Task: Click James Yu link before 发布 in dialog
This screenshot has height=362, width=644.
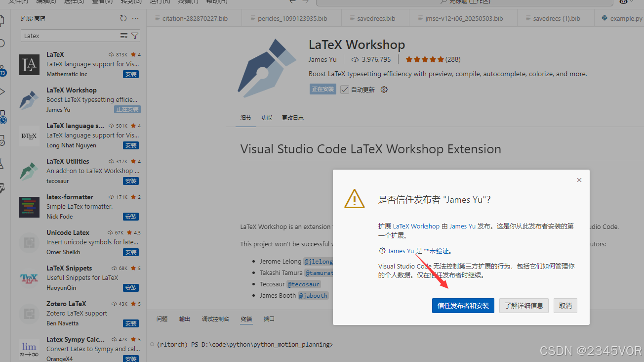Action: (x=462, y=226)
